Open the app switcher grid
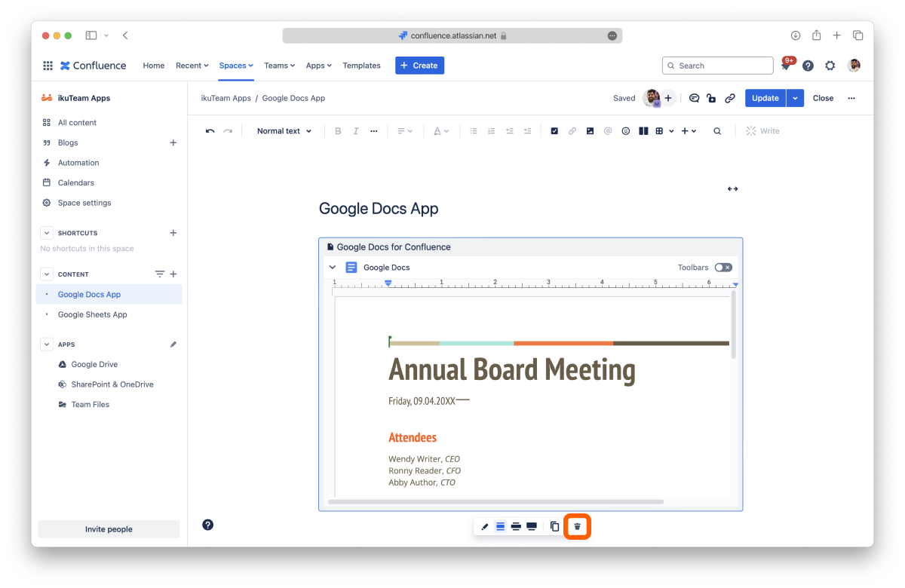The image size is (905, 588). (x=48, y=66)
